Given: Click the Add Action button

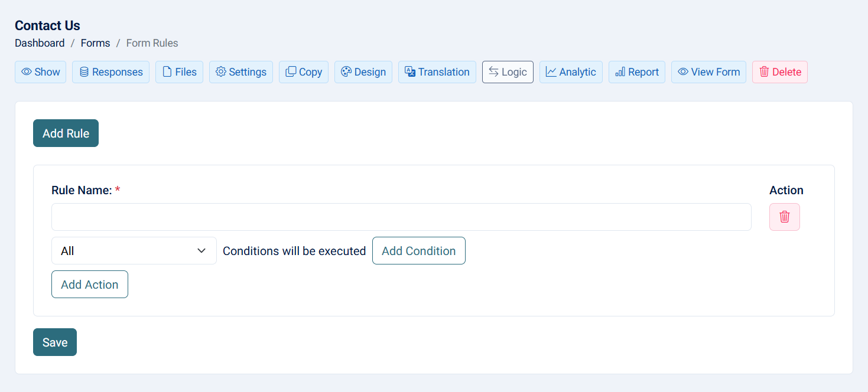Looking at the screenshot, I should point(89,285).
